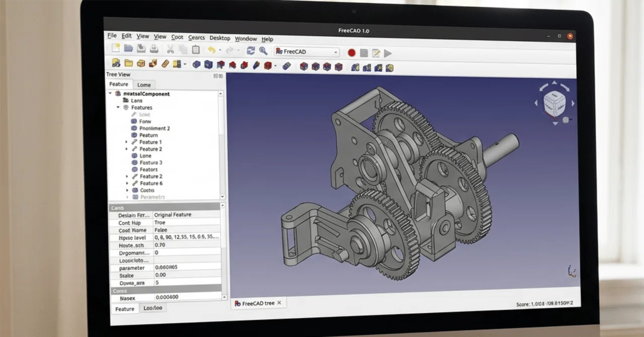Viewport: 644px width, 337px height.
Task: Create a new document with the blank page icon
Action: (x=116, y=49)
